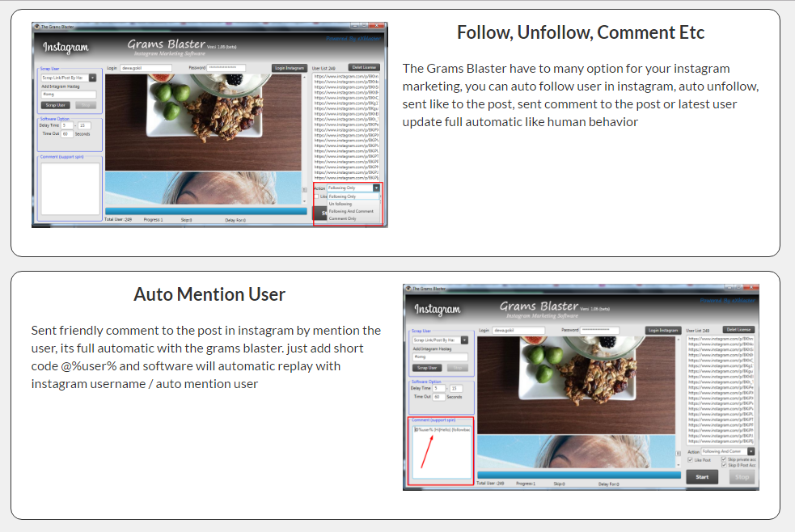This screenshot has width=795, height=532.
Task: Expand the Action dropdown arrow in the Follow/Unfollow screenshot
Action: (x=376, y=188)
